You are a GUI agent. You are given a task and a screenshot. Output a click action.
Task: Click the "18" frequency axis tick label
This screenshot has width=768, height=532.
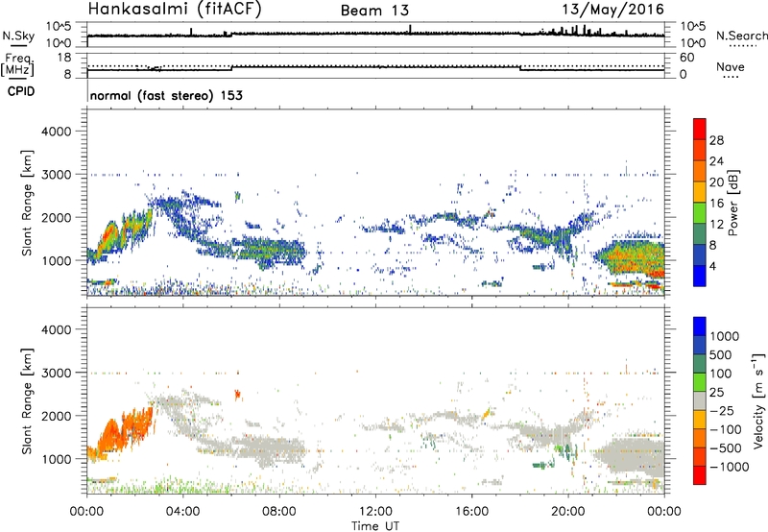(64, 57)
